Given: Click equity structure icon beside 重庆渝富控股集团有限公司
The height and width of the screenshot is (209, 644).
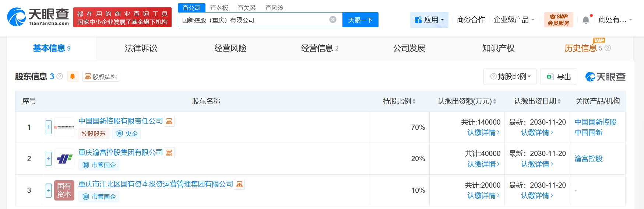Looking at the screenshot, I should click(169, 153).
